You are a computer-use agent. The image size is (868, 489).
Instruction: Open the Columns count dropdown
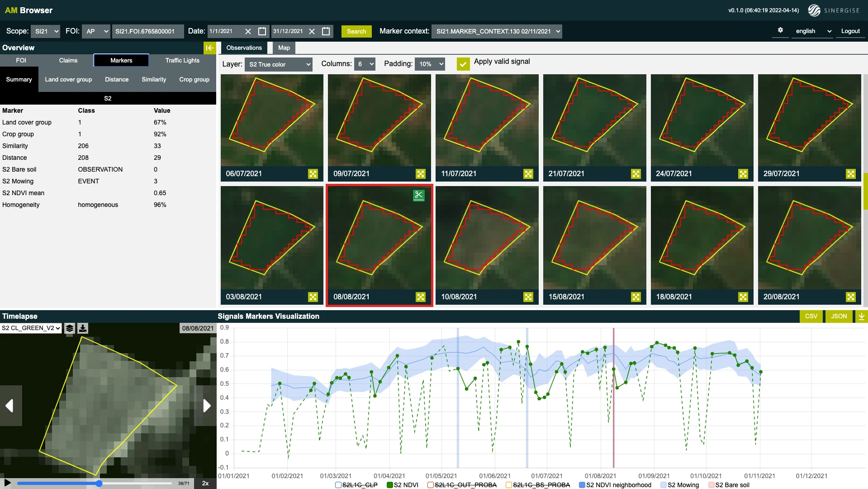[x=365, y=64]
